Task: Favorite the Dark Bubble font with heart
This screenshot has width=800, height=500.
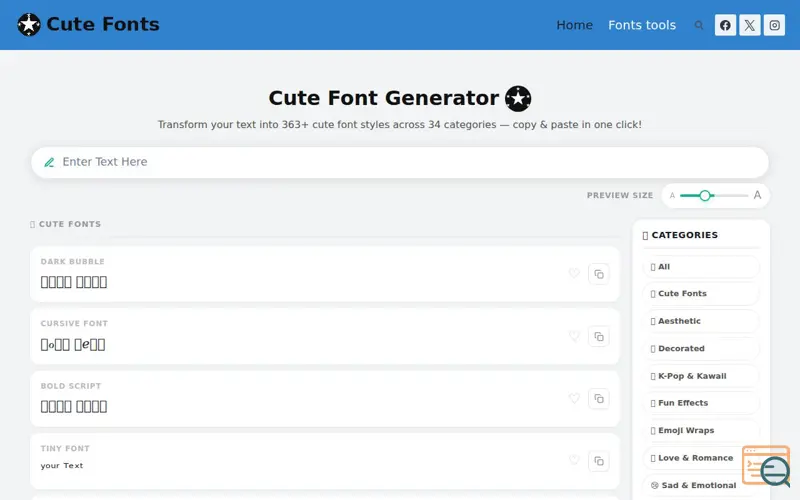Action: click(x=574, y=273)
